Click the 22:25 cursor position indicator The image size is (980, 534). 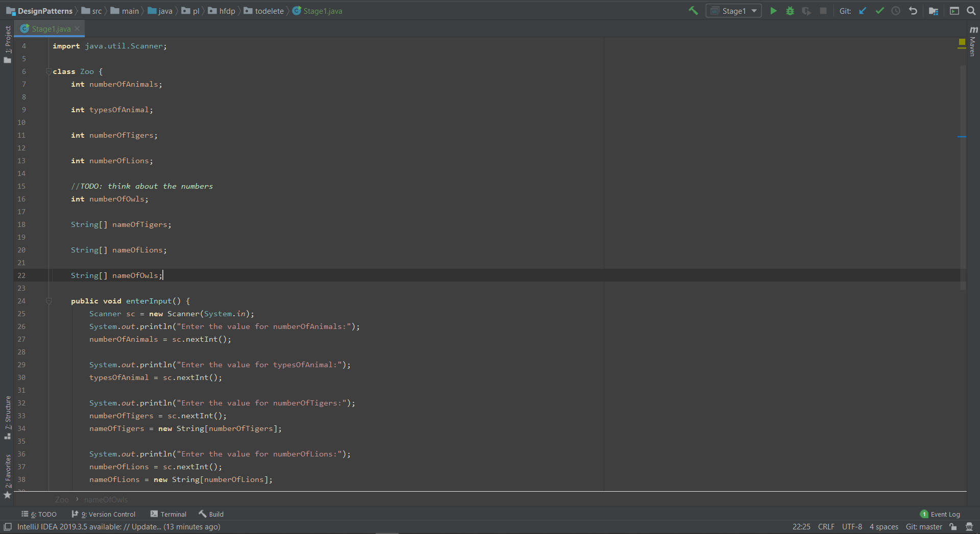click(x=801, y=527)
